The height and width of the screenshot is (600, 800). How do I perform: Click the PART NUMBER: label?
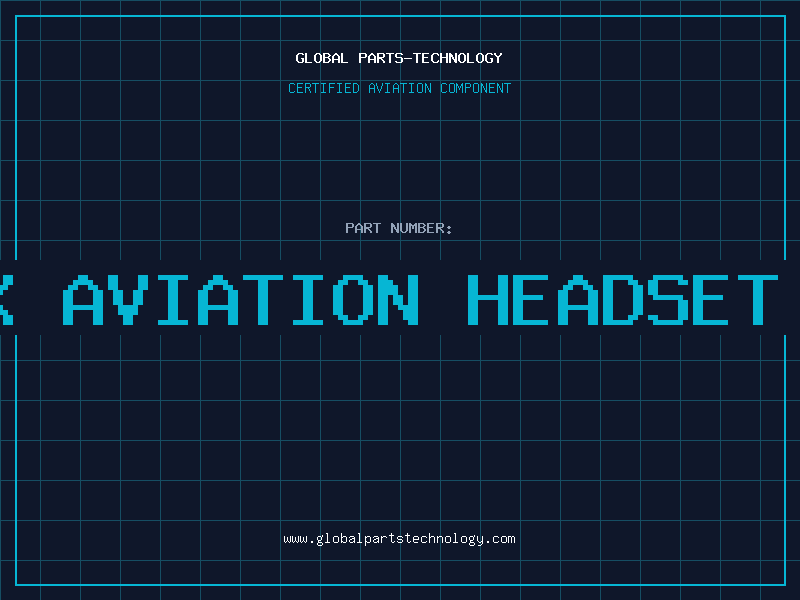[x=399, y=228]
